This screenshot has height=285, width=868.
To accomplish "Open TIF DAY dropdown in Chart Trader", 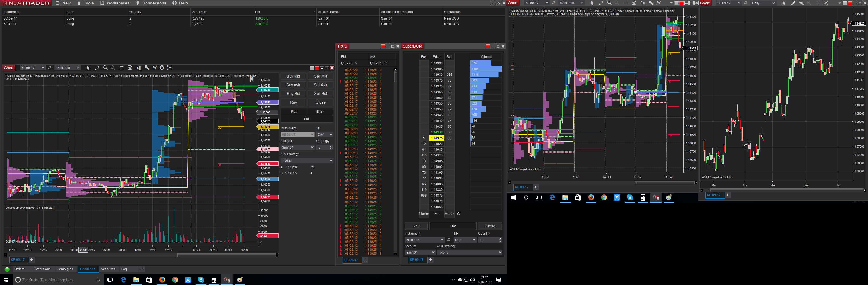I will pyautogui.click(x=324, y=134).
